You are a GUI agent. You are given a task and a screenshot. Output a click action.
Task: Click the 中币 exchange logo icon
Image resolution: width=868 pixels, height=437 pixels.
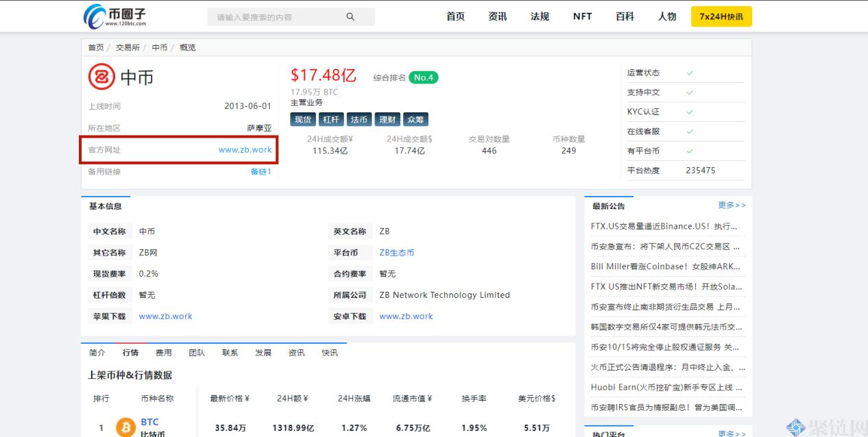click(x=101, y=77)
